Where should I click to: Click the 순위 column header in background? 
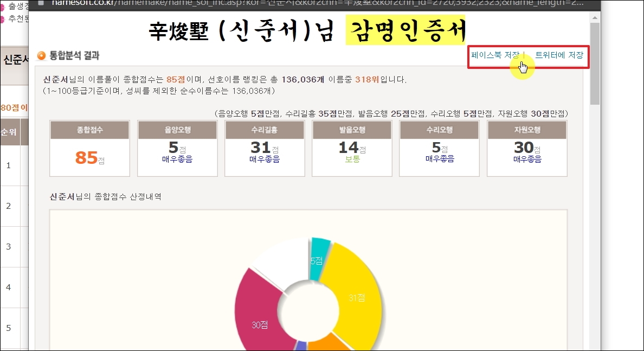(x=9, y=132)
